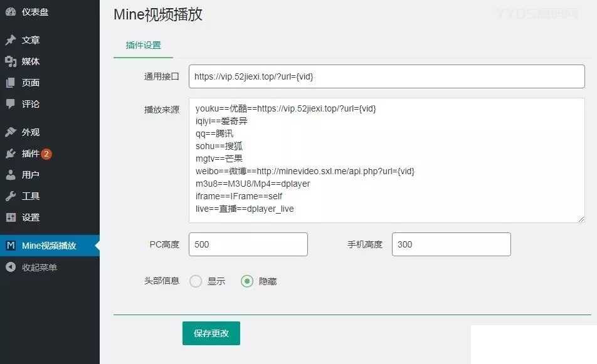Click the Pages icon in sidebar
This screenshot has width=597, height=364.
click(x=11, y=83)
